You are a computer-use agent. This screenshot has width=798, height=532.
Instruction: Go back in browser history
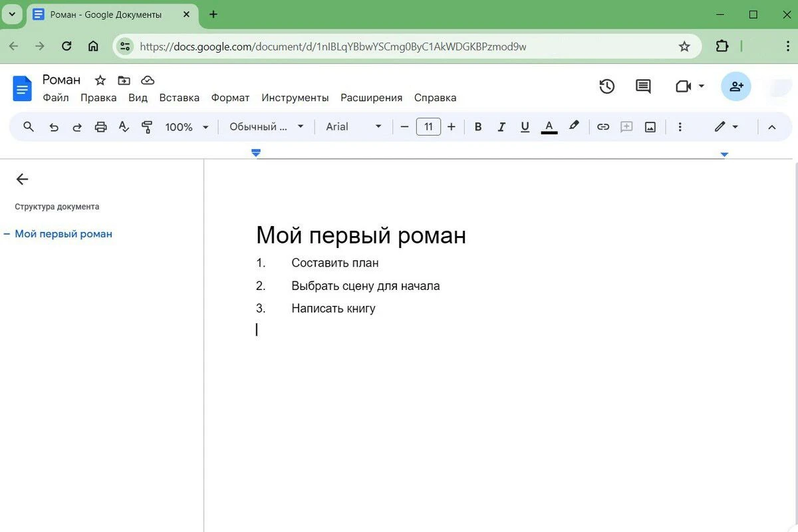tap(13, 47)
